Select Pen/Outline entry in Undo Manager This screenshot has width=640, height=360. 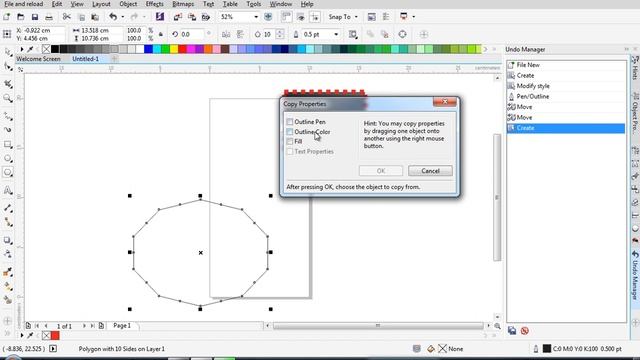pos(566,96)
